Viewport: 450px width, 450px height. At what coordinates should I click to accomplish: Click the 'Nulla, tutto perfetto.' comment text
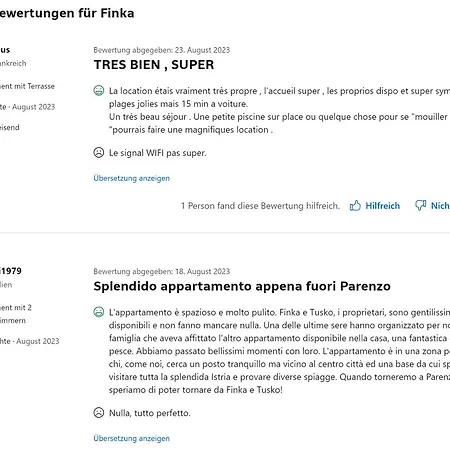150,413
